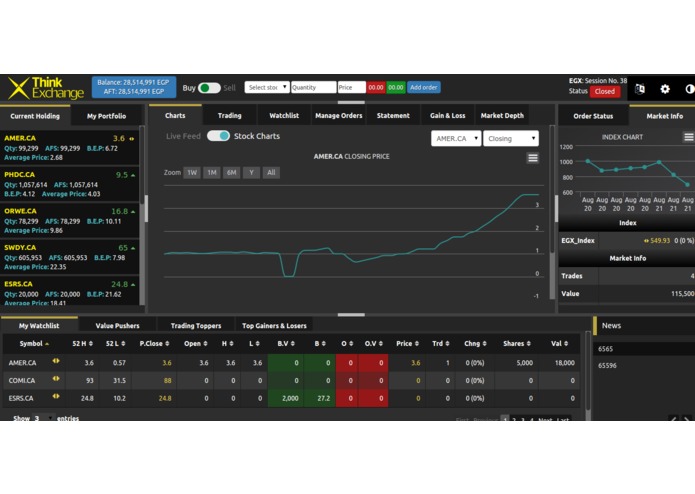Set chart zoom to 1M
Screen dimensions: 695x494
coord(212,172)
